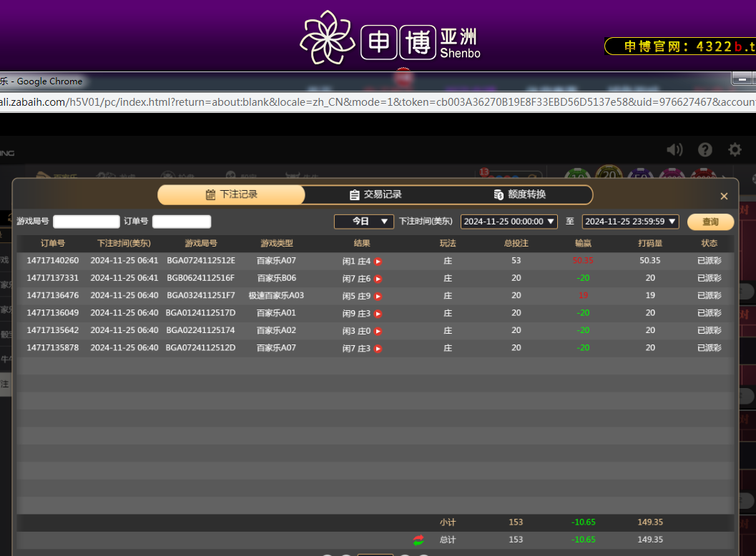Screen dimensions: 756x556
Task: Play replay for game BGA02241125174
Action: tap(378, 332)
